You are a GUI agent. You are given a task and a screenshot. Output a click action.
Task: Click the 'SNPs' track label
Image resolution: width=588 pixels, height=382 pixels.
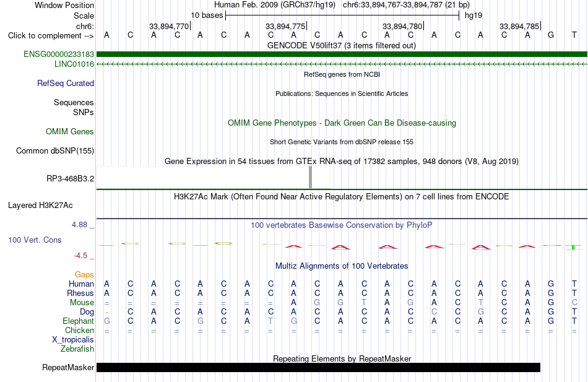(84, 112)
